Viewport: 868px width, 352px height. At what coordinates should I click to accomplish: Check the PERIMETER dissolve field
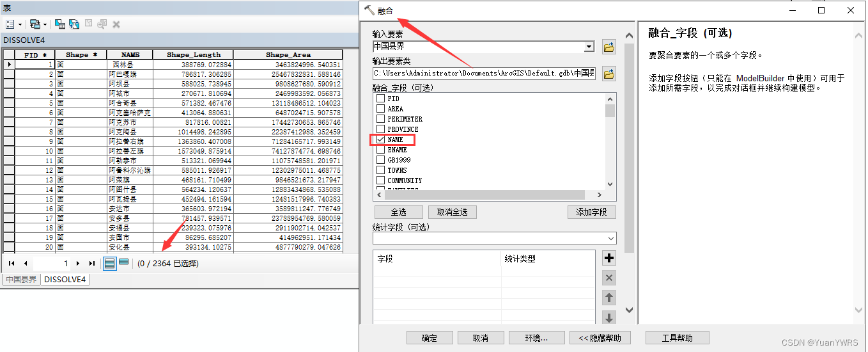pos(381,119)
